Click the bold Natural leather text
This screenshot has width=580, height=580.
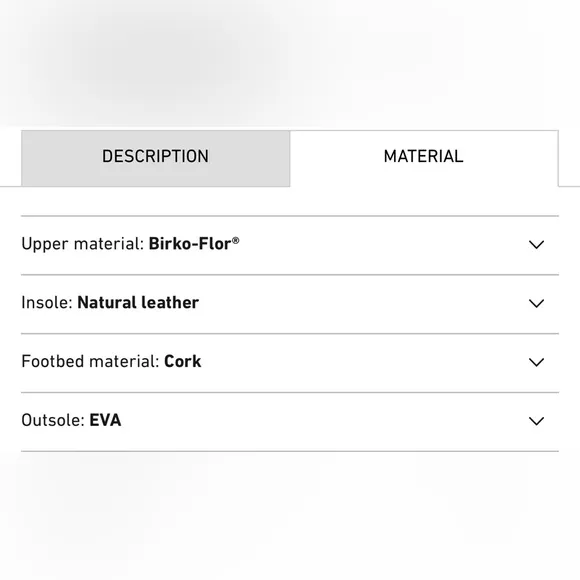(138, 303)
